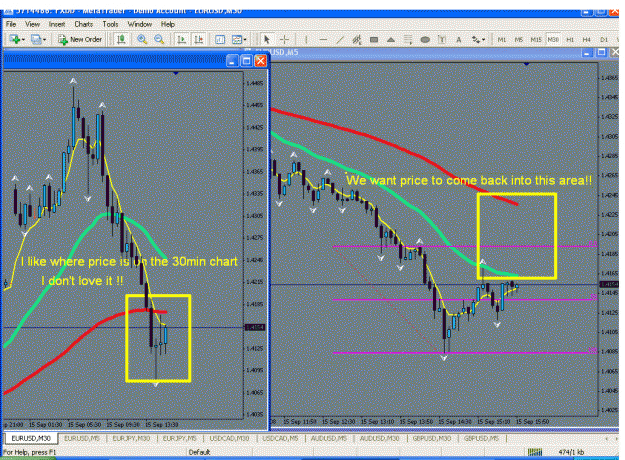Expand the Templates dropdown arrow
The width and height of the screenshot is (625, 460).
(245, 40)
